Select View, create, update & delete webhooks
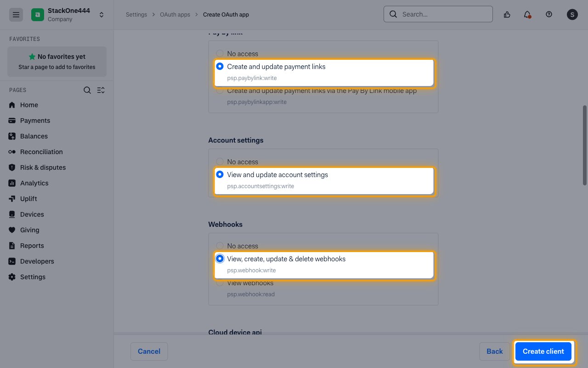The height and width of the screenshot is (368, 588). click(220, 259)
